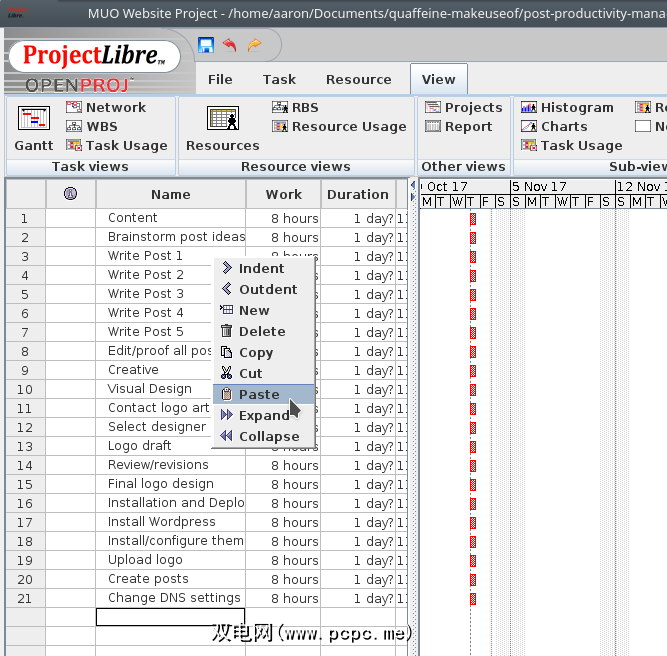Open the Resource Usage view

[339, 126]
